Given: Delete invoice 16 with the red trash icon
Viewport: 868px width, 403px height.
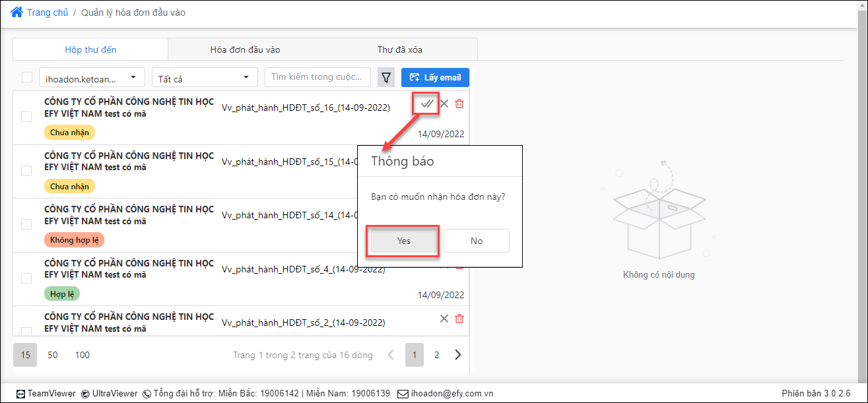Looking at the screenshot, I should (459, 104).
